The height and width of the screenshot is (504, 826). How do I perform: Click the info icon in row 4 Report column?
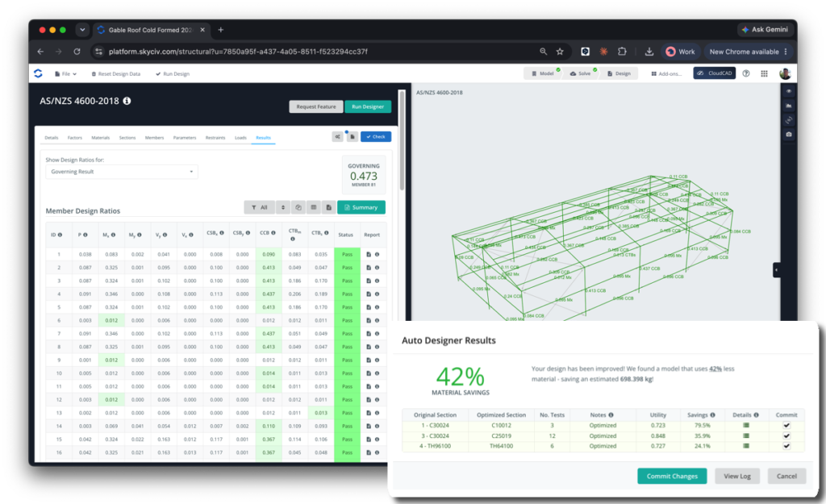(378, 294)
